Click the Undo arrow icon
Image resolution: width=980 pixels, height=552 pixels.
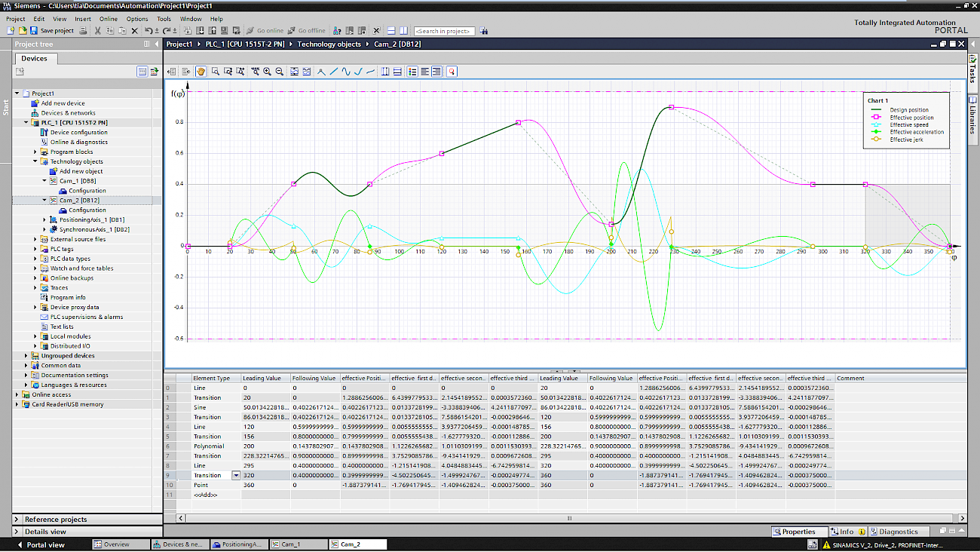pos(149,31)
